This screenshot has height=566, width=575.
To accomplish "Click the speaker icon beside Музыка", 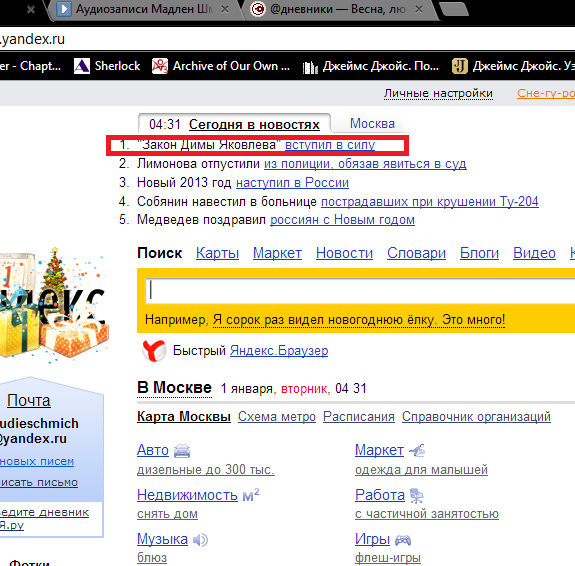I will [200, 540].
